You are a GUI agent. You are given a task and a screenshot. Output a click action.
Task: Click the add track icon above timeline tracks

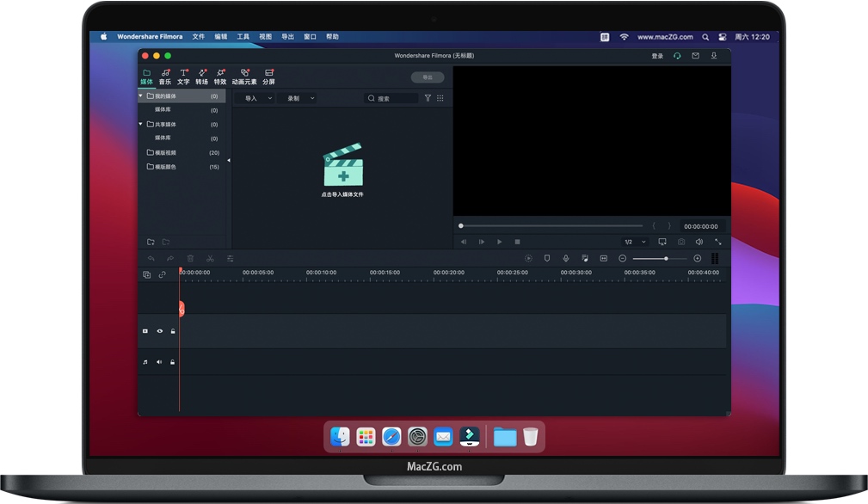point(146,274)
